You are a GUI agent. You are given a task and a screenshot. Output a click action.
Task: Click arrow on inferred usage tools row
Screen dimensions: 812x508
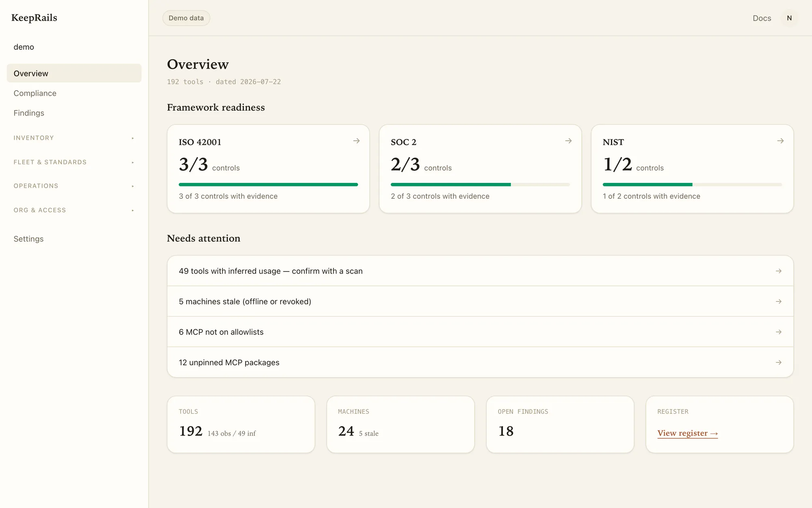tap(778, 271)
